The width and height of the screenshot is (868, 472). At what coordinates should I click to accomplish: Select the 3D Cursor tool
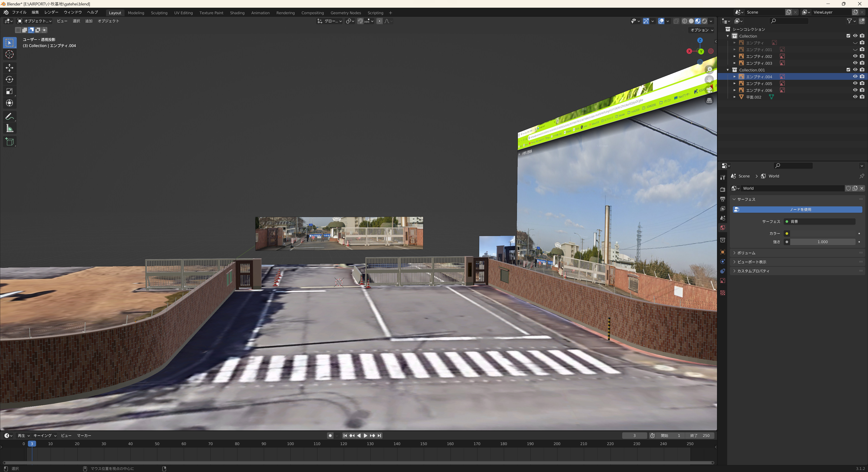(x=9, y=54)
